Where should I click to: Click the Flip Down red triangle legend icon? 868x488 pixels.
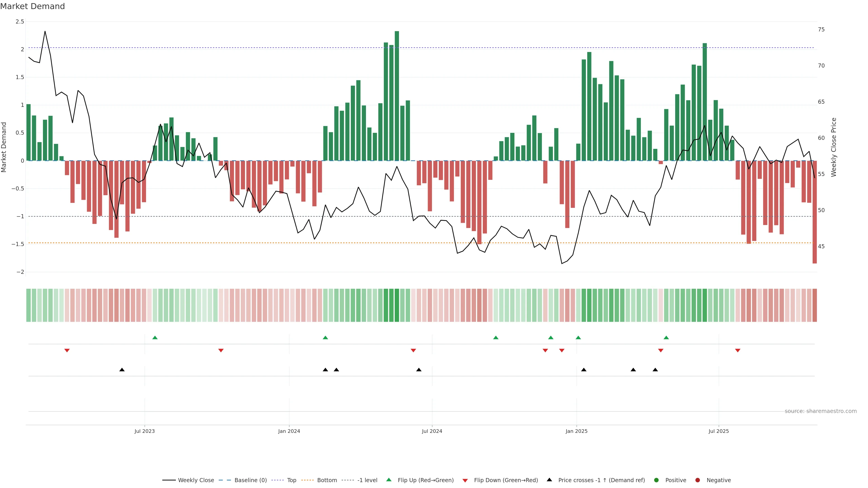pos(465,480)
